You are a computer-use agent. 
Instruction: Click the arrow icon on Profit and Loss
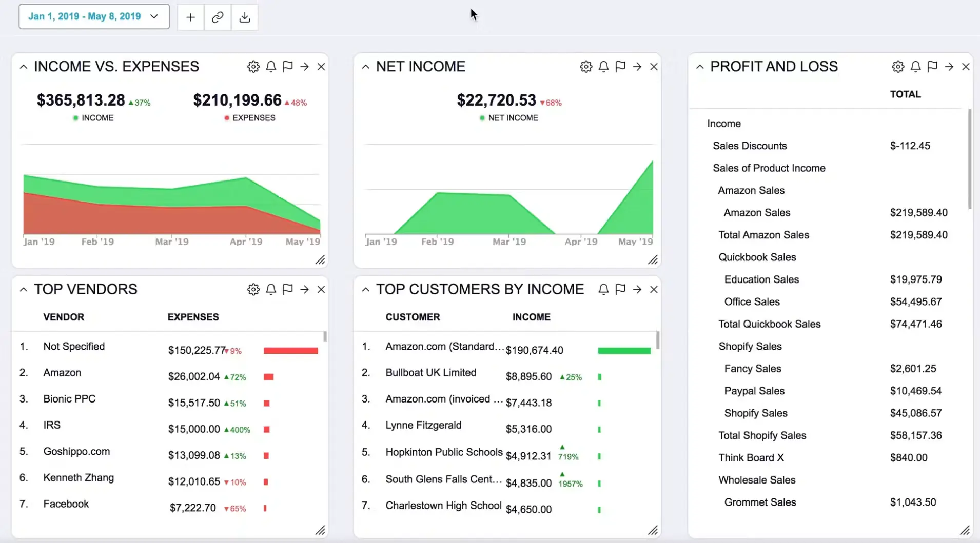(x=949, y=67)
